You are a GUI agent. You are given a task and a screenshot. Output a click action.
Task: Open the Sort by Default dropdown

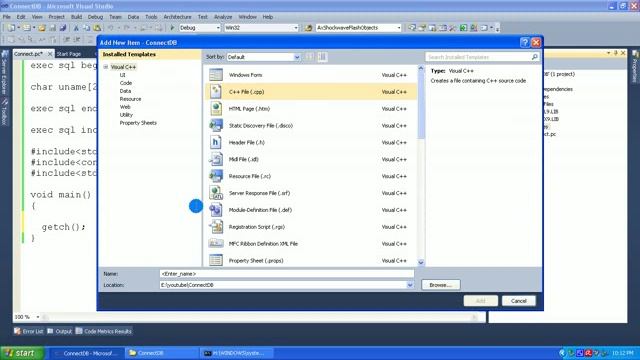[297, 57]
